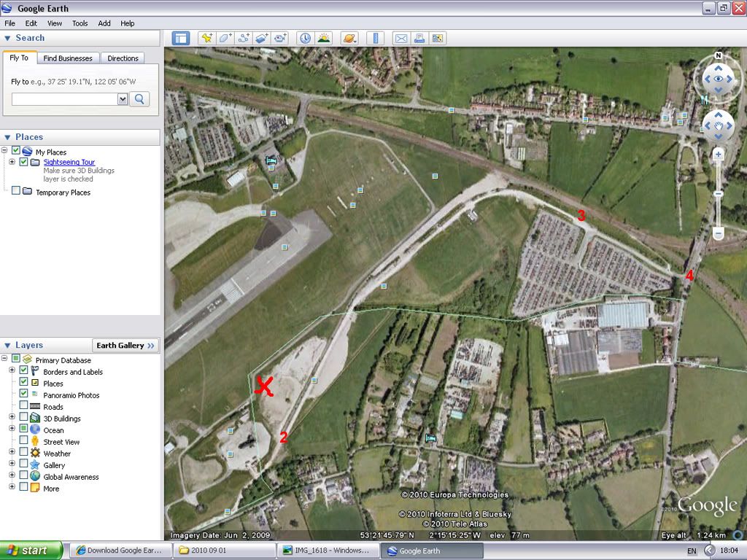Click the Print icon in toolbar
This screenshot has width=747, height=560.
419,39
